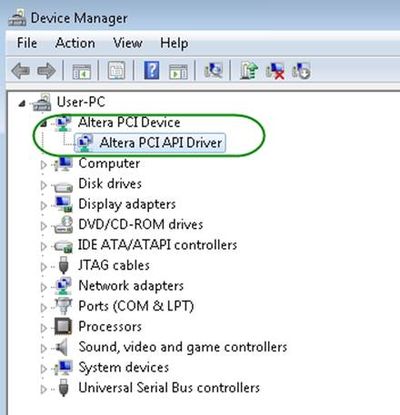Expand the Disk drives category
The width and height of the screenshot is (400, 415).
43,185
